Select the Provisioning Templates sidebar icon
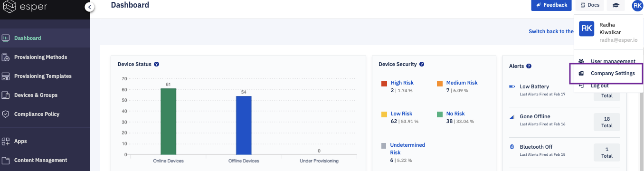The width and height of the screenshot is (644, 171). (6, 76)
